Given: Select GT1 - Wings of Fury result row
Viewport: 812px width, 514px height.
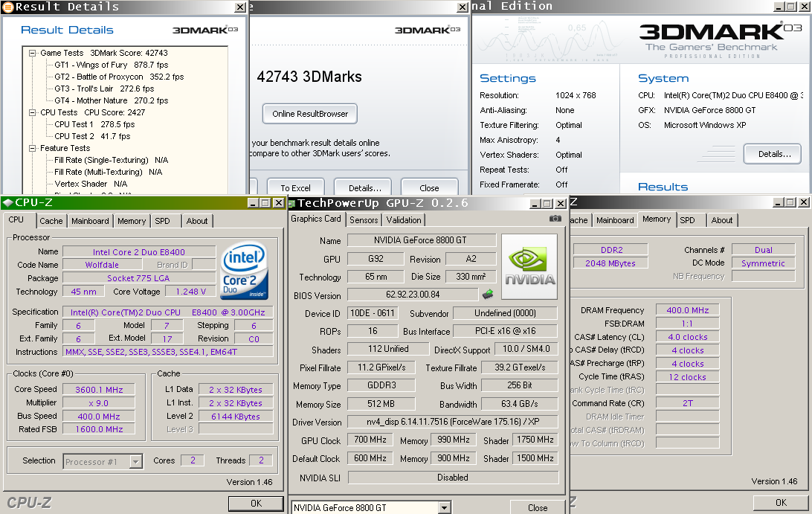Looking at the screenshot, I should pyautogui.click(x=112, y=65).
